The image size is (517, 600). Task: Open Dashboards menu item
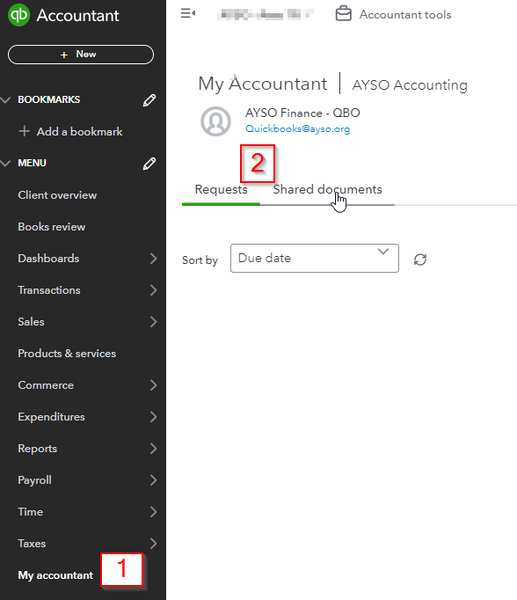(x=48, y=258)
